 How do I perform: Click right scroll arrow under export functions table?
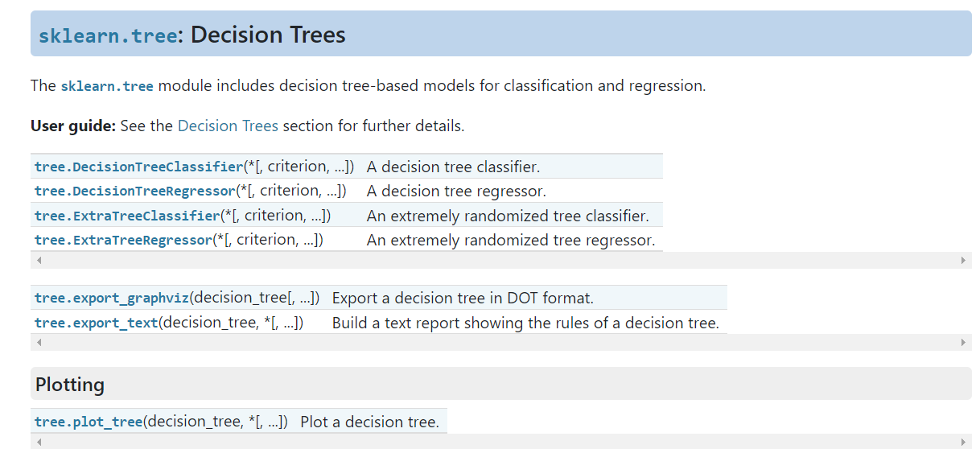point(963,343)
